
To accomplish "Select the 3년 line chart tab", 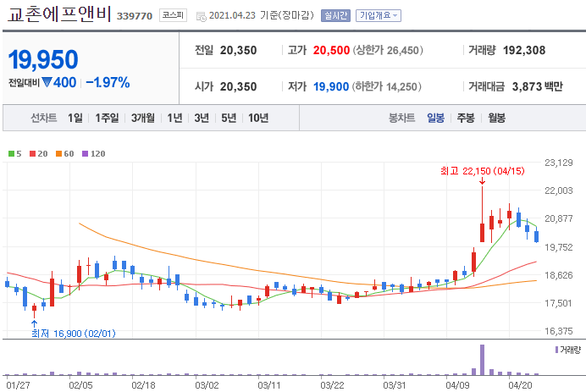I will point(202,118).
